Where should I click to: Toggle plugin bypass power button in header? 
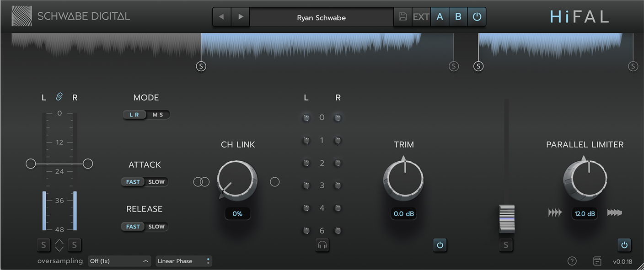[x=477, y=17]
